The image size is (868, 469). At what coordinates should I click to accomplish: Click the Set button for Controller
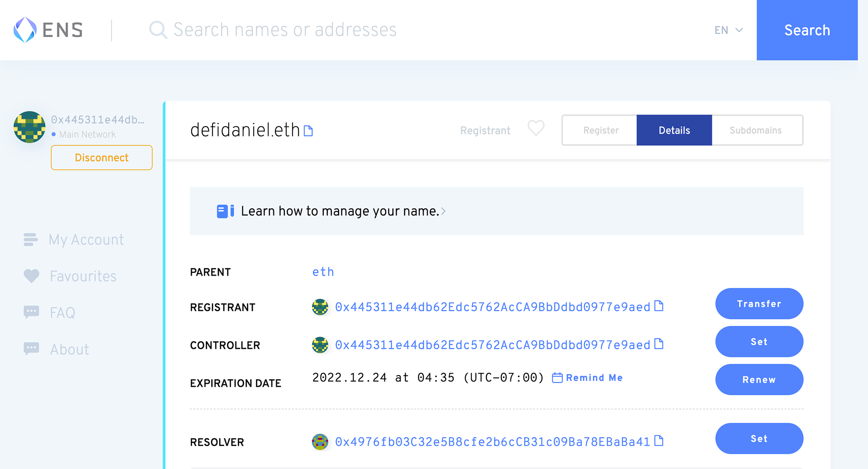(759, 342)
